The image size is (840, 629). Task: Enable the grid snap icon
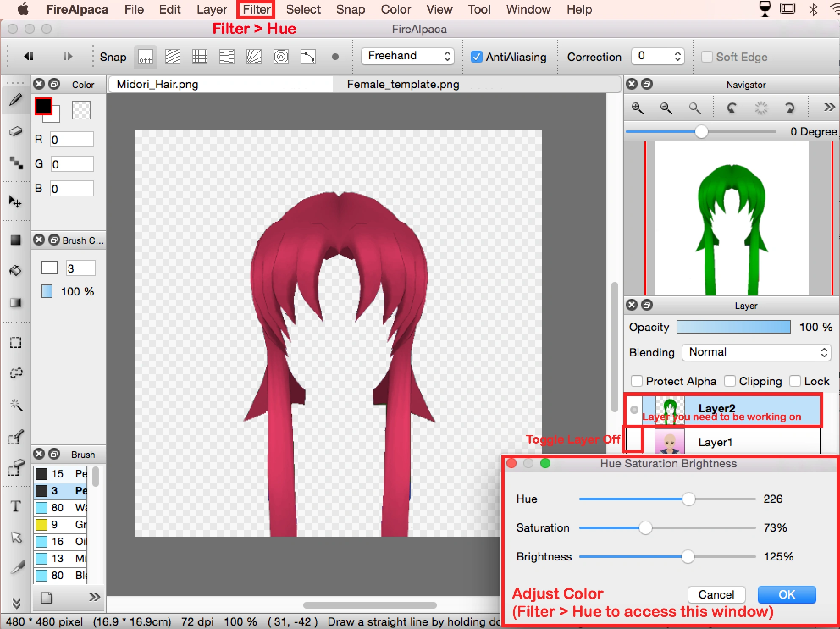199,57
